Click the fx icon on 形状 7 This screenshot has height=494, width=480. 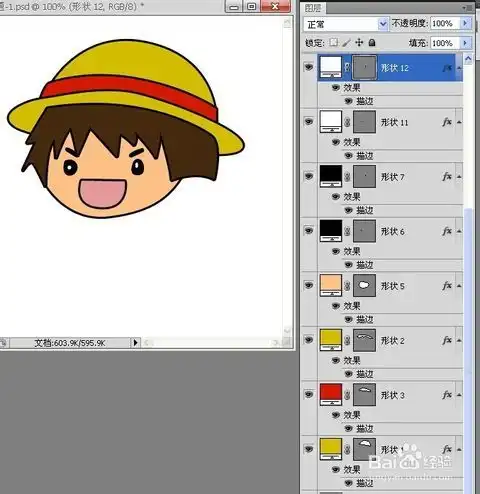pyautogui.click(x=447, y=176)
